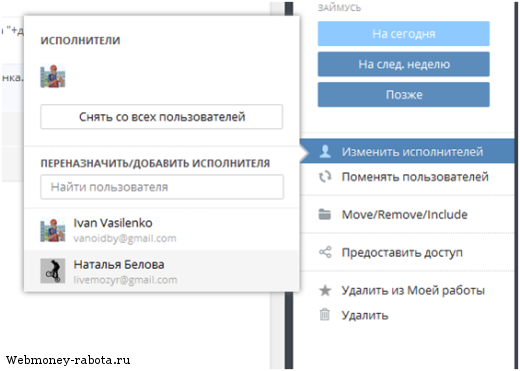Assign task to Наталья Белова
Viewport: 520px width, 371px height.
tap(162, 271)
